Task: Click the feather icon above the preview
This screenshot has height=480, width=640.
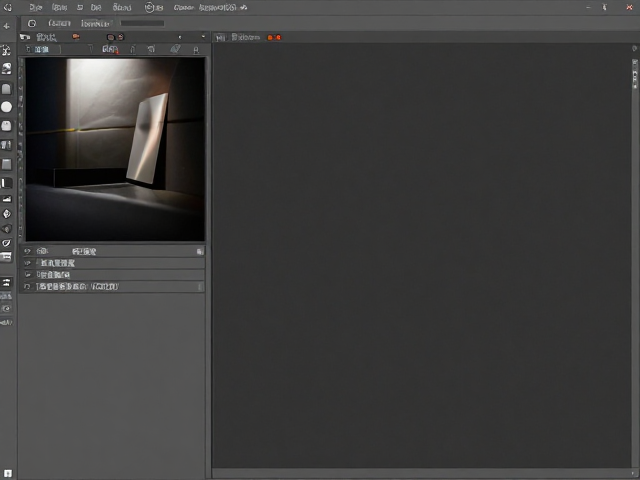Action: tap(175, 49)
